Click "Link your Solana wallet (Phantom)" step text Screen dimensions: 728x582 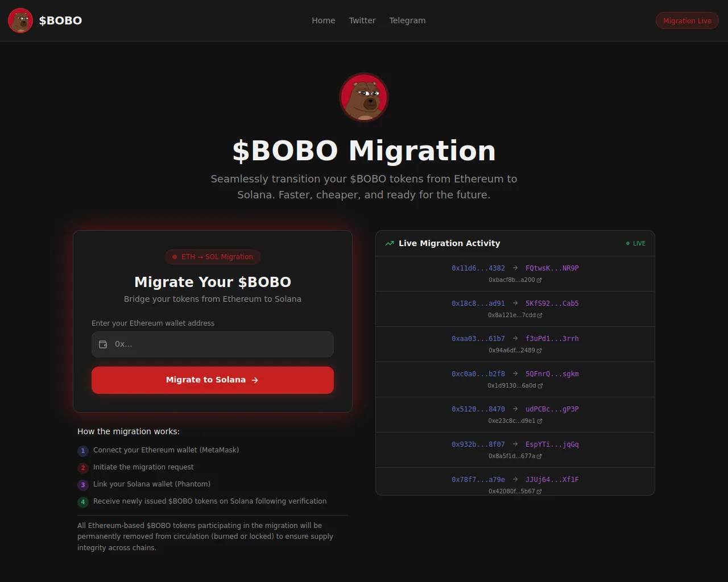coord(152,484)
